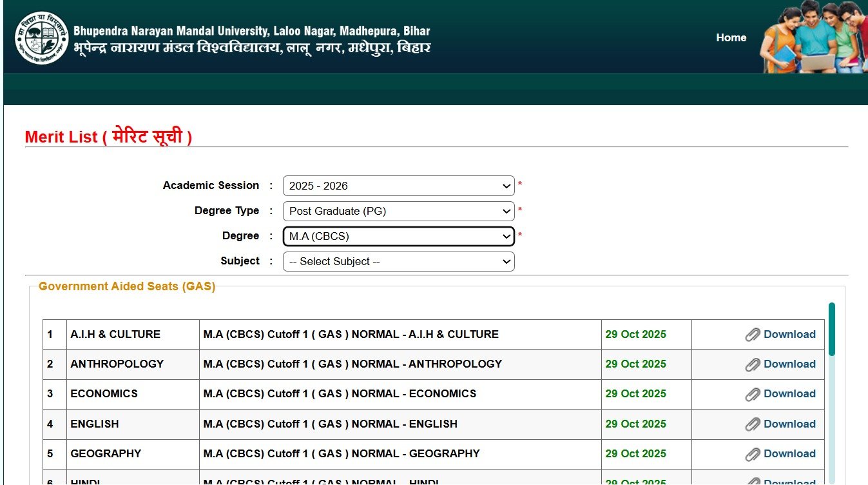This screenshot has height=485, width=868.
Task: Click the paperclip icon for ENGLISH row
Action: point(754,424)
